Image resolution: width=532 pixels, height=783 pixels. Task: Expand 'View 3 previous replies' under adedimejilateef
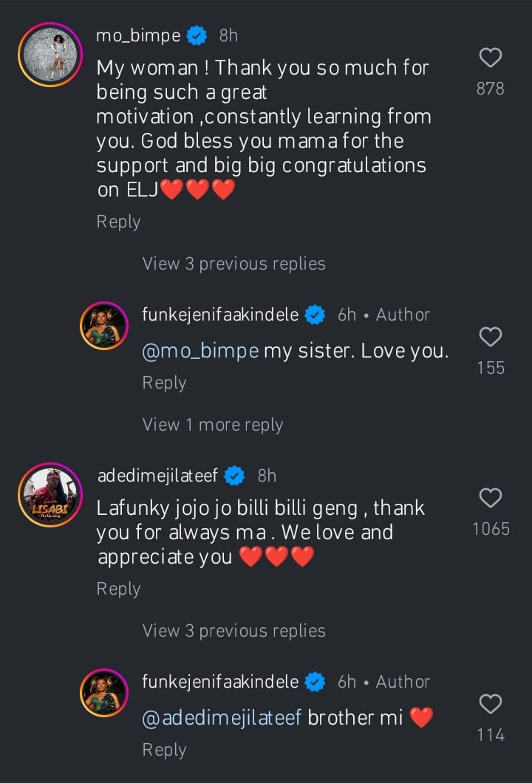click(233, 631)
